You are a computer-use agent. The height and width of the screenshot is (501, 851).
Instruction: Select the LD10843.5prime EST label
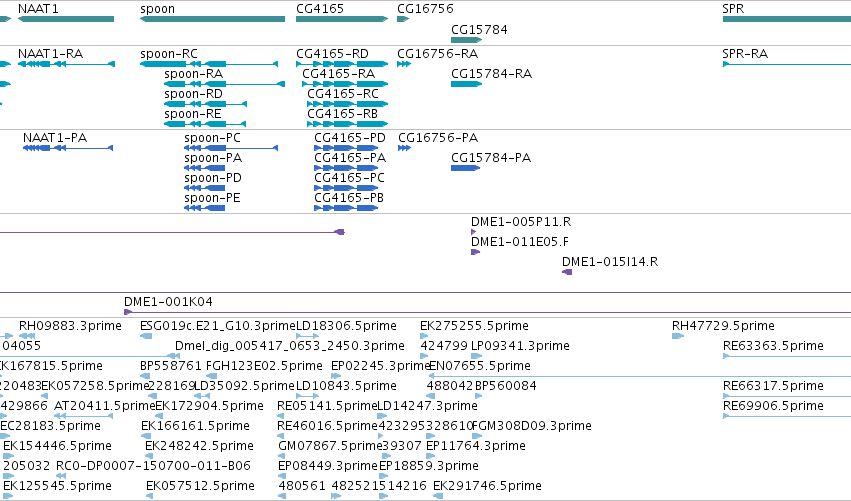[346, 386]
